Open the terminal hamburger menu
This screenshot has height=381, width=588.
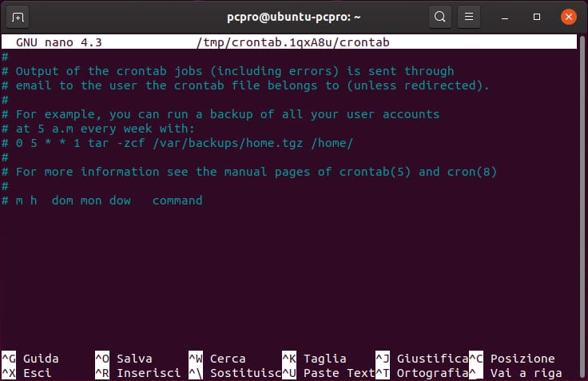click(x=470, y=16)
